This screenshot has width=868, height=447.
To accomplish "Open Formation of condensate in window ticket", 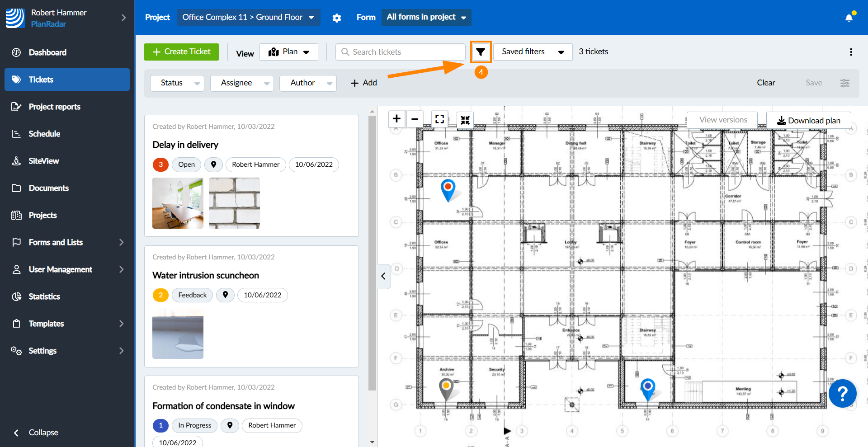I will (223, 406).
